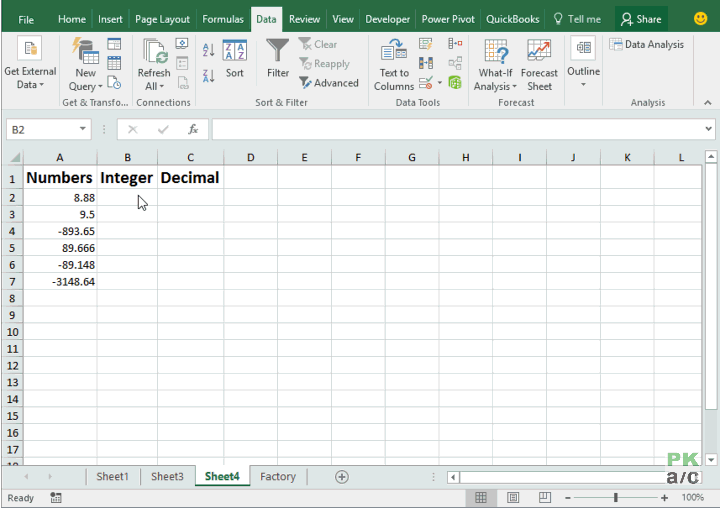Image resolution: width=720 pixels, height=508 pixels.
Task: Add a new sheet with plus icon
Action: (x=342, y=477)
